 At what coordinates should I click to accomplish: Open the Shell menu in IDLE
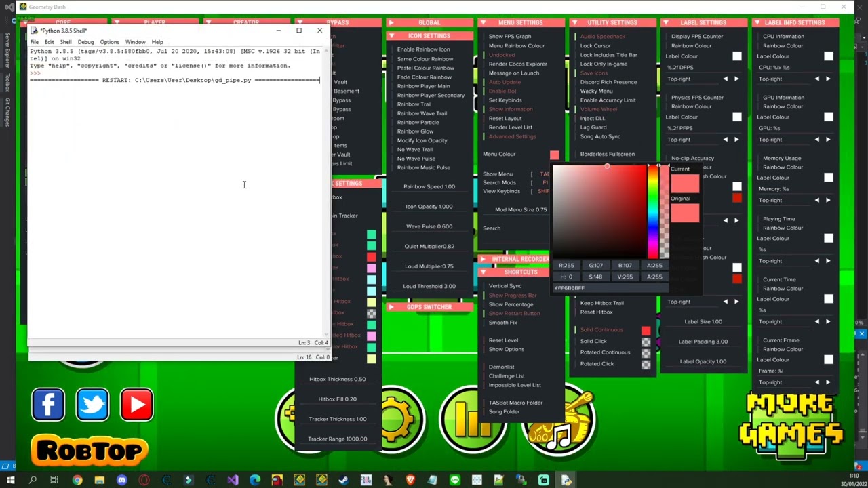click(66, 42)
